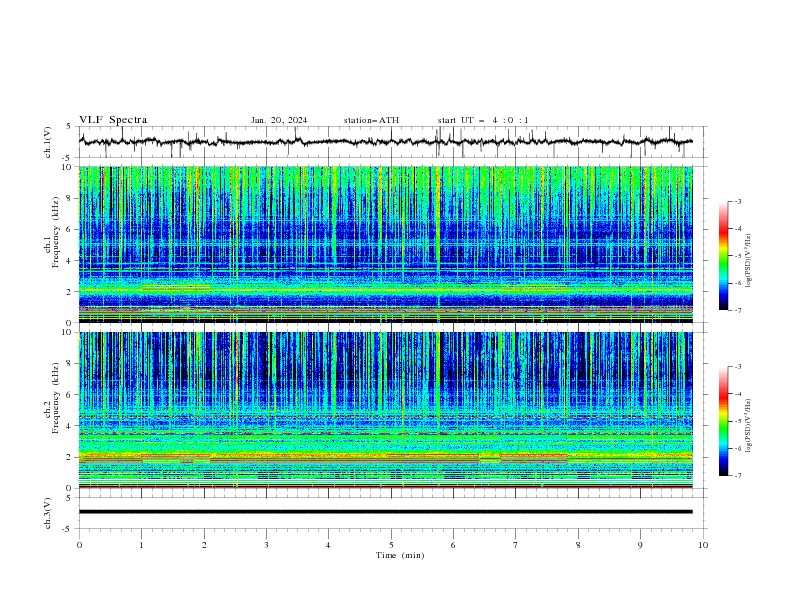Click the ch.1 frequency tick "4"
Screen dimensions: 792x612
point(70,261)
